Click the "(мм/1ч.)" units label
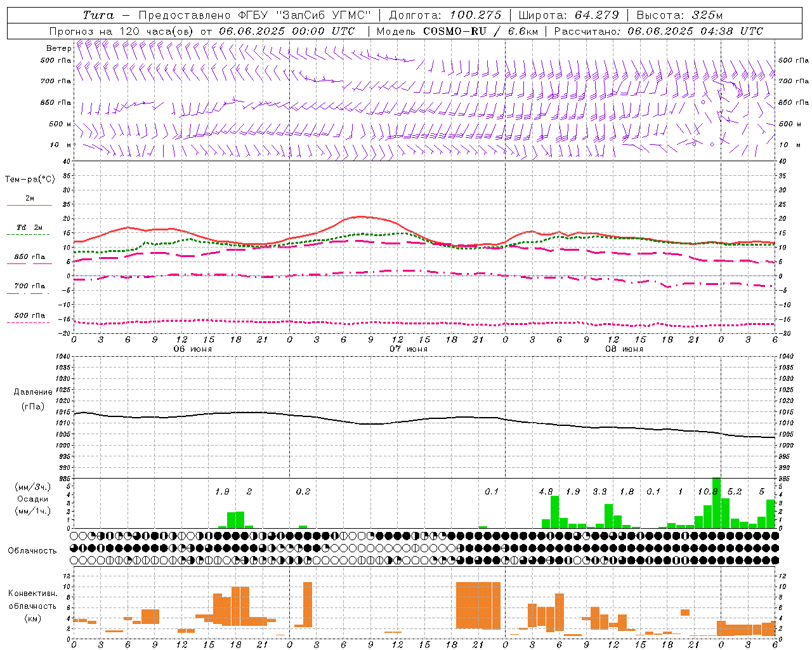Image resolution: width=812 pixels, height=650 pixels. [x=32, y=511]
